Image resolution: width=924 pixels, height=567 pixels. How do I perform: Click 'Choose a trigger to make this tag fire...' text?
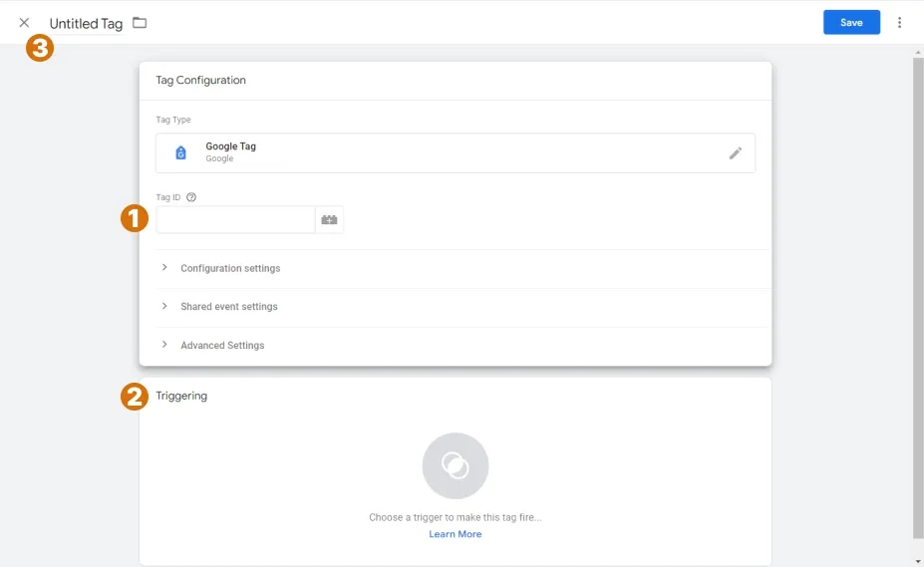click(x=455, y=517)
